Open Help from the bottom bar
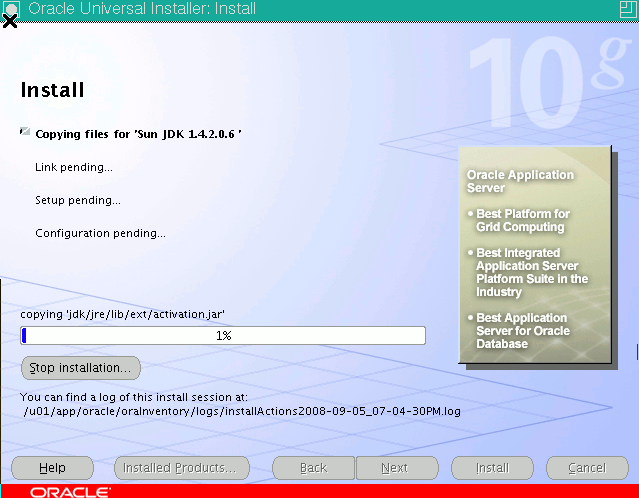The image size is (639, 498). pyautogui.click(x=52, y=468)
